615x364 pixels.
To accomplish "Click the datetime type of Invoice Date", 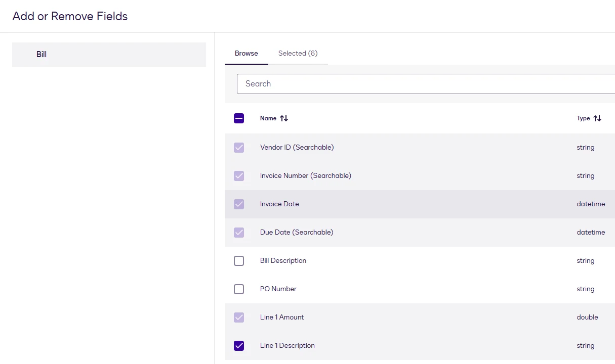I will point(591,204).
